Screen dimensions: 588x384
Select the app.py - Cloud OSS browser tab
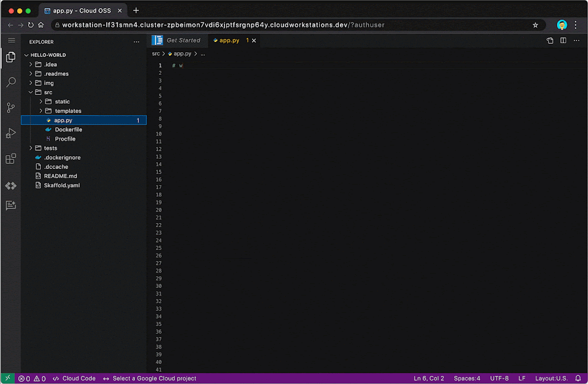click(83, 11)
